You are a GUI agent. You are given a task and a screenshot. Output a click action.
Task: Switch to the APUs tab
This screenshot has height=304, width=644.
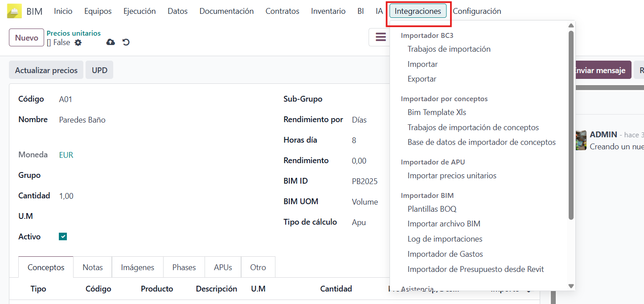click(223, 267)
